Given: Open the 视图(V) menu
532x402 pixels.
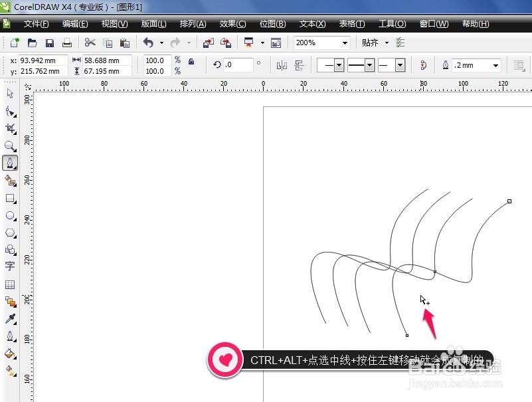Looking at the screenshot, I should point(115,24).
